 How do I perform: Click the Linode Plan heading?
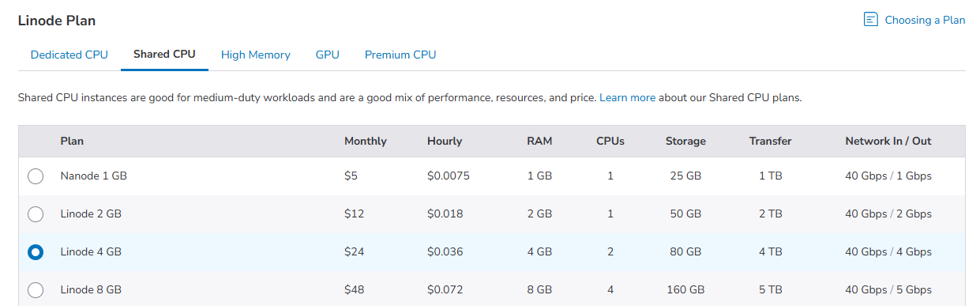(57, 21)
